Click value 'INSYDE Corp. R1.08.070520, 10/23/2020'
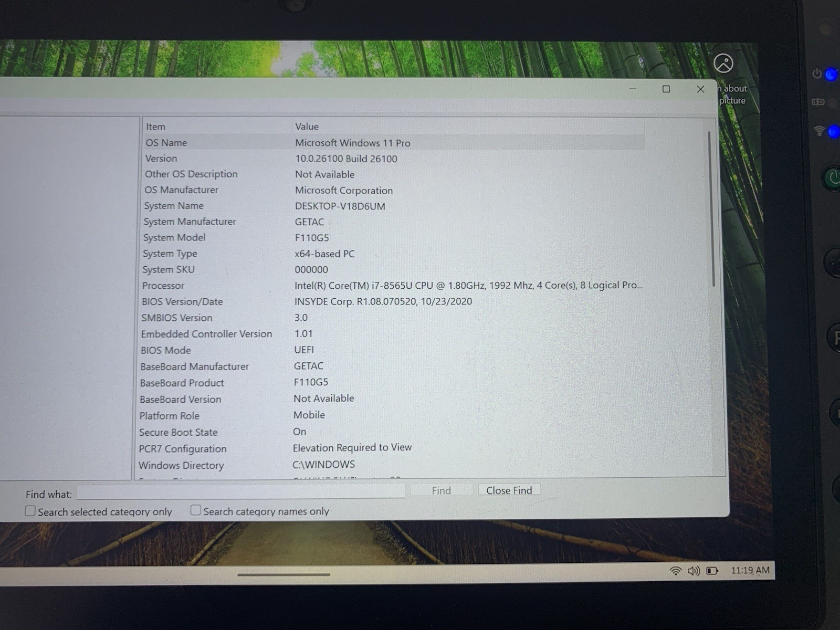The width and height of the screenshot is (840, 630). tap(383, 301)
